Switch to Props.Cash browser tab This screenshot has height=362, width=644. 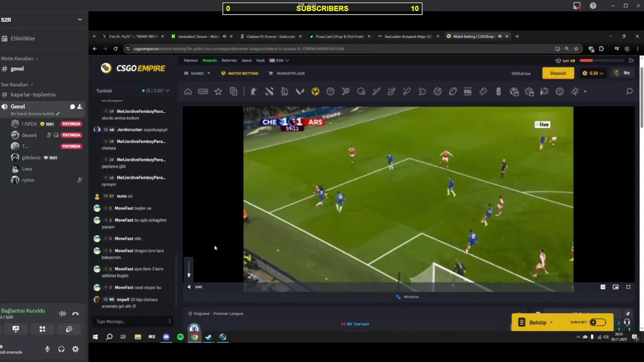point(340,36)
